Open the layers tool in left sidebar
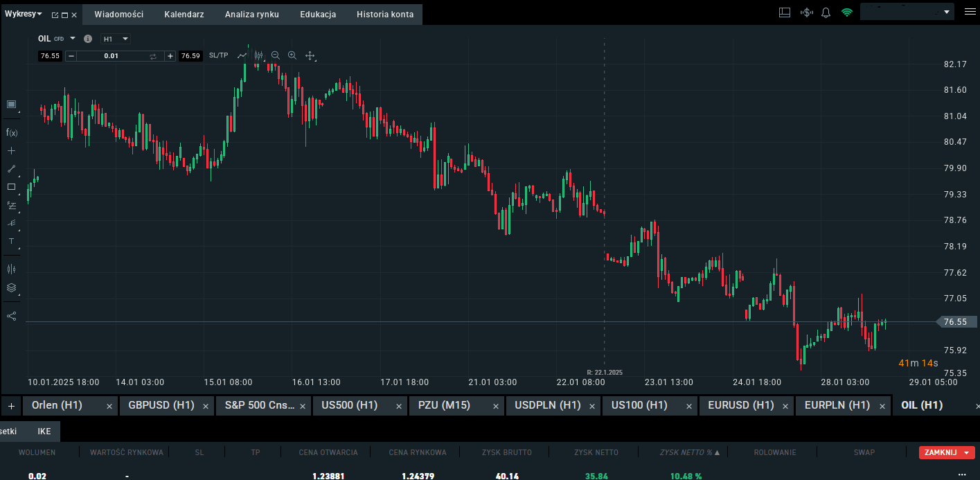 pos(11,287)
